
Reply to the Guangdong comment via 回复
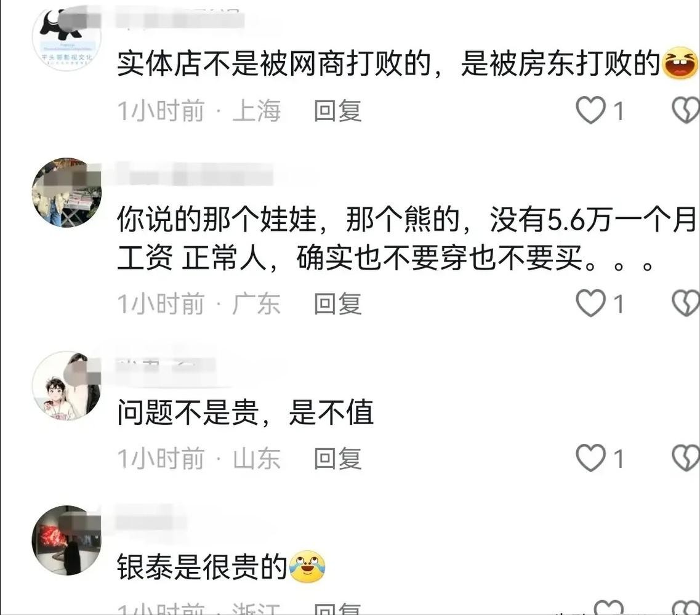(337, 303)
